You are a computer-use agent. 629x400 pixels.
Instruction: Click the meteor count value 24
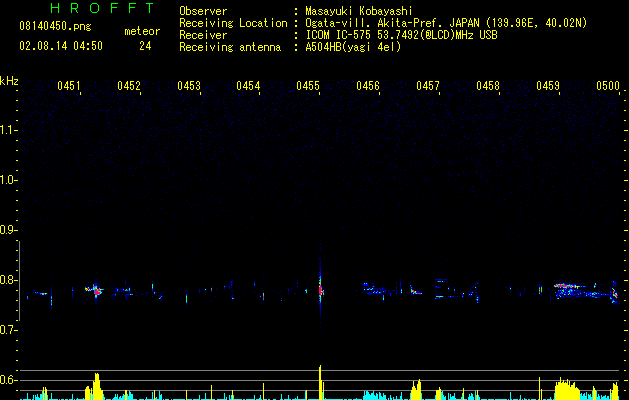(x=145, y=46)
